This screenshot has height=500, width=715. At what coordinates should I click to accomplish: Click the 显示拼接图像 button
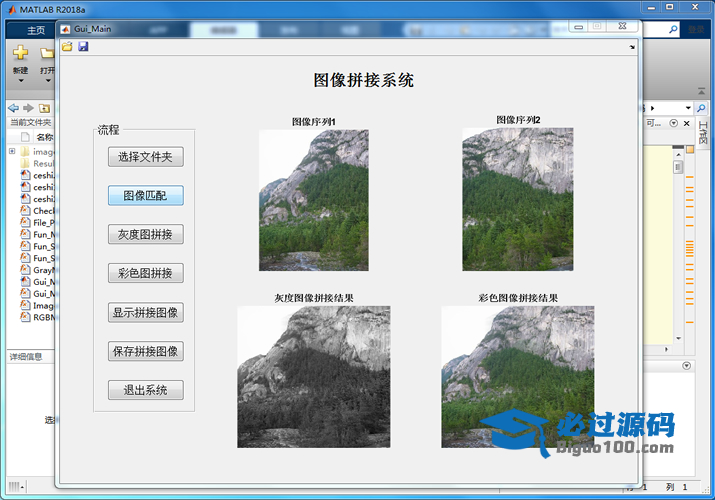coord(145,312)
